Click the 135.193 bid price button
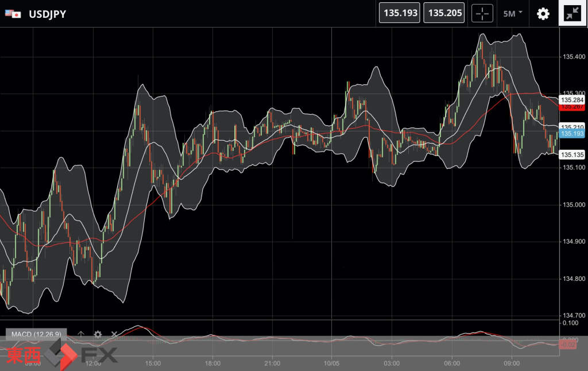This screenshot has width=588, height=371. point(400,13)
